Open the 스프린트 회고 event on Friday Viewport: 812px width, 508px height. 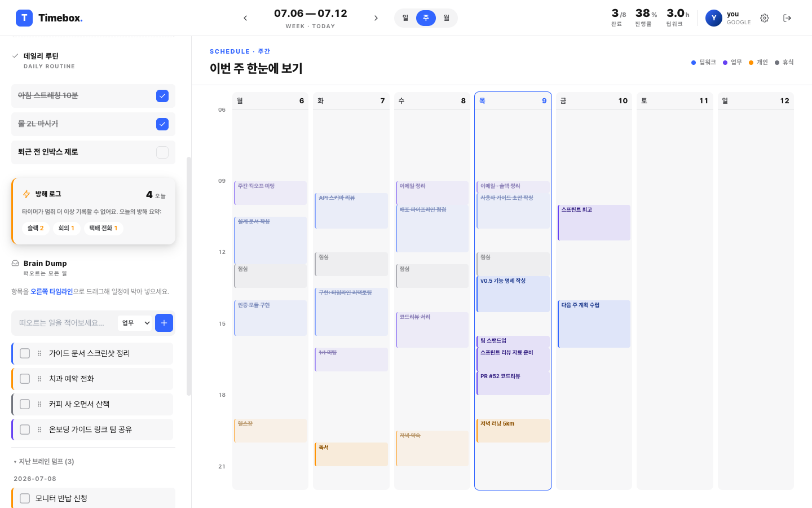594,223
